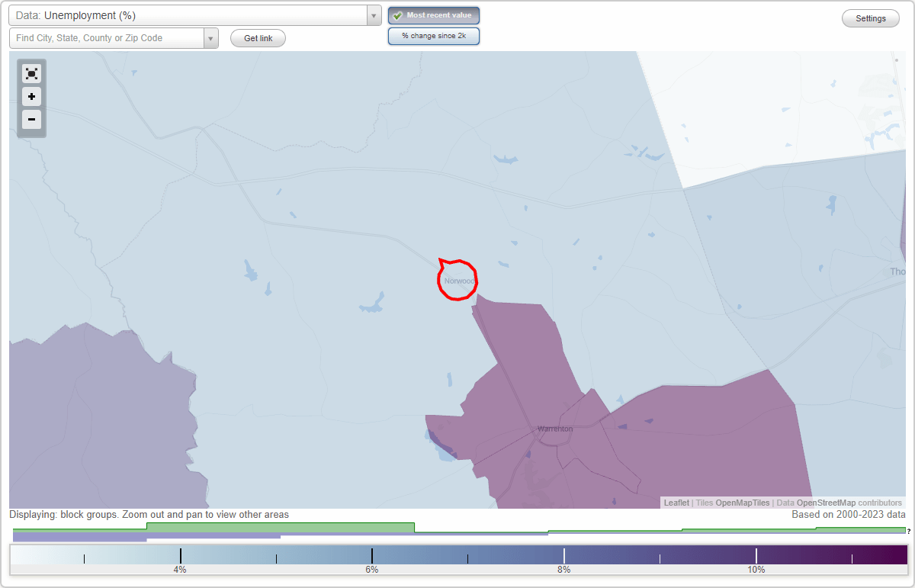Open the Unemployment data selector arrow
This screenshot has width=915, height=588.
[373, 14]
